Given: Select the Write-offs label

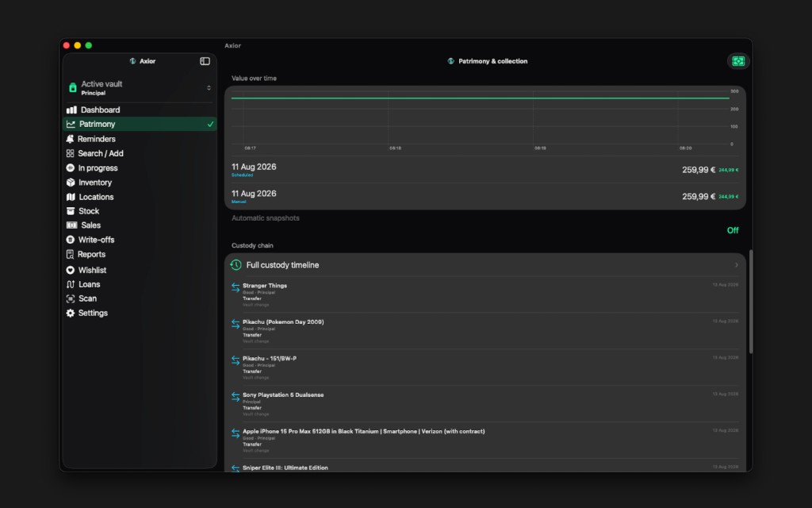Looking at the screenshot, I should [x=96, y=240].
